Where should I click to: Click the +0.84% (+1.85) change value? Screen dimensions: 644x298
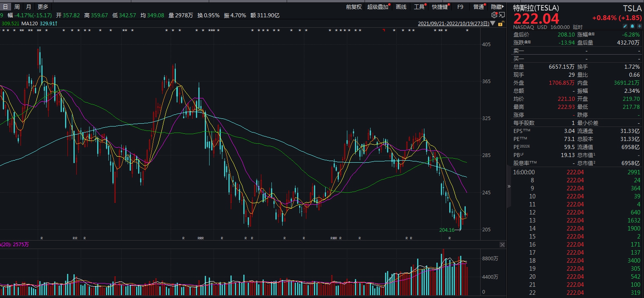(x=617, y=18)
